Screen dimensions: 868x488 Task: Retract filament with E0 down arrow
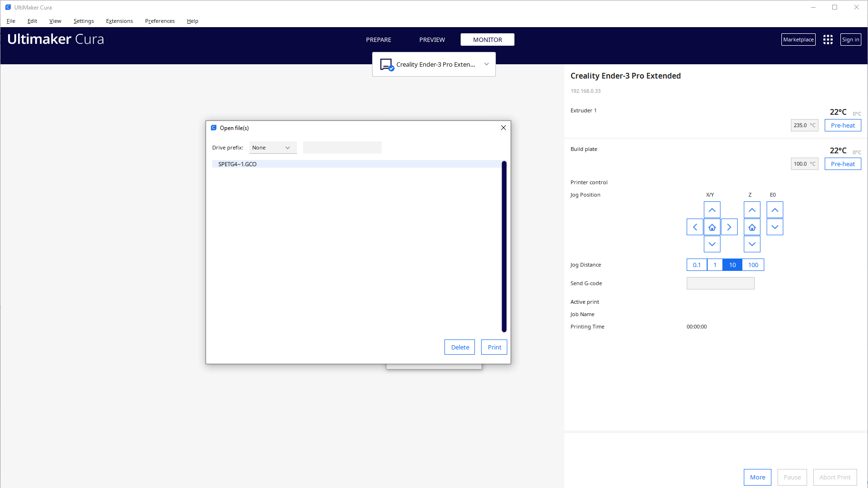(775, 227)
